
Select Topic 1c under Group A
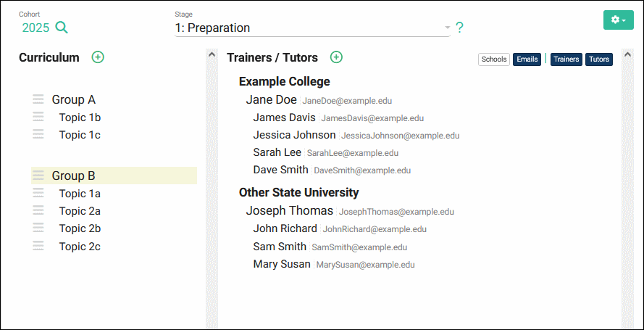click(x=80, y=134)
